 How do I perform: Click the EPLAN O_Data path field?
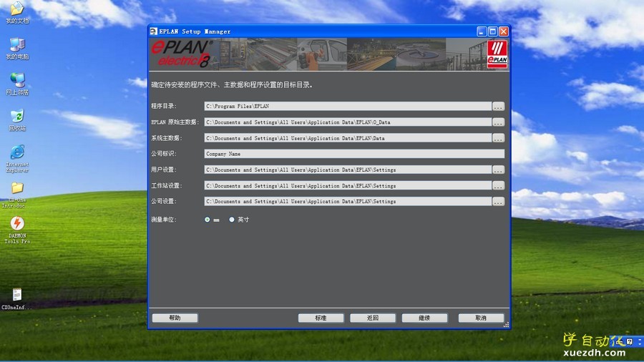(348, 122)
